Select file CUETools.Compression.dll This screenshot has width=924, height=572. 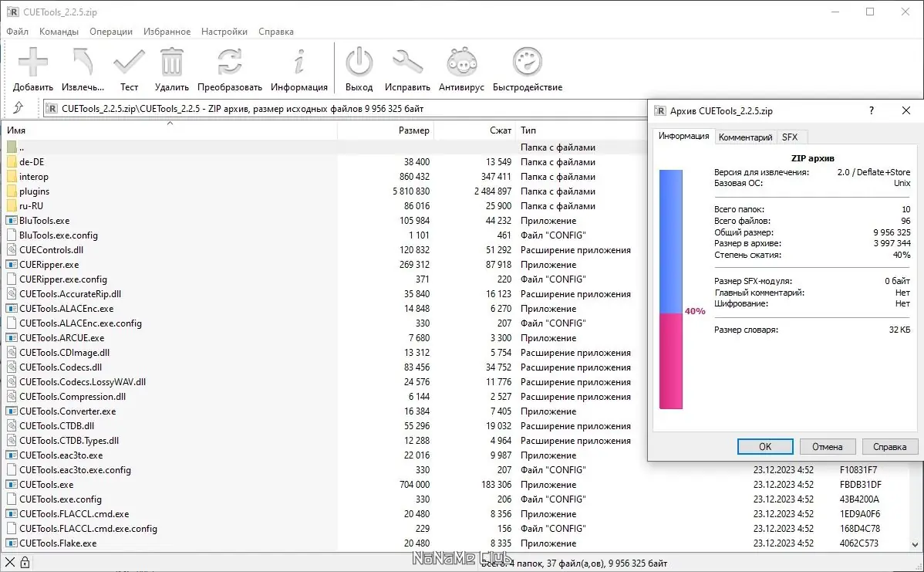tap(72, 396)
